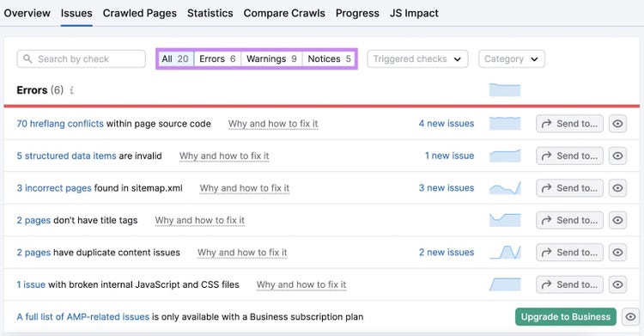Screen dimensions: 644x336
Task: Click the search magnifier icon
Action: (27, 58)
